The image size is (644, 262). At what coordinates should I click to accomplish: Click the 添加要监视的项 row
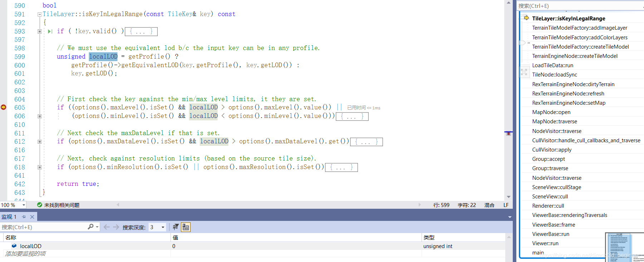(25, 253)
